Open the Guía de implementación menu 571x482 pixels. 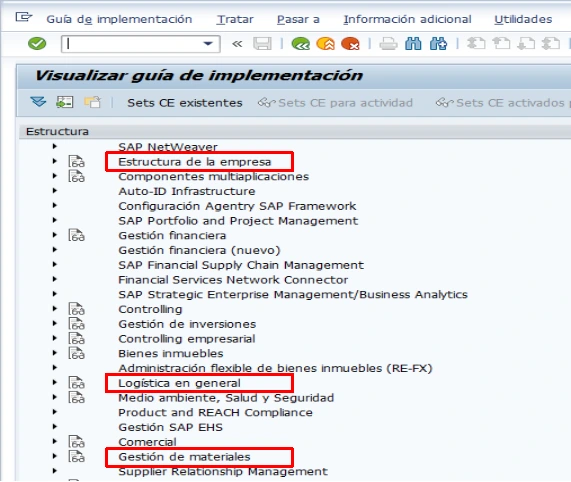click(x=119, y=19)
